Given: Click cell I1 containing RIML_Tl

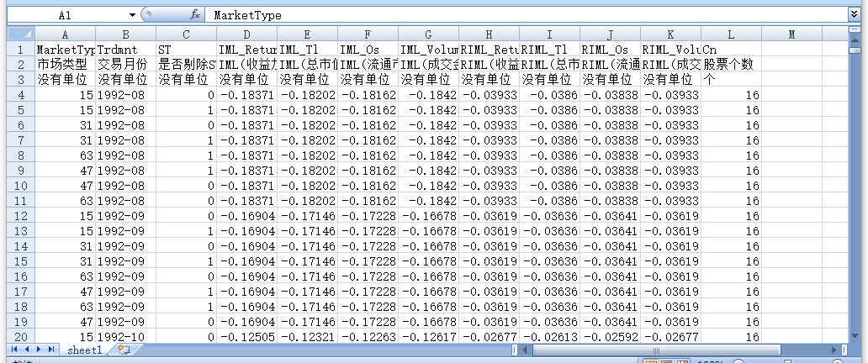Looking at the screenshot, I should tap(550, 50).
